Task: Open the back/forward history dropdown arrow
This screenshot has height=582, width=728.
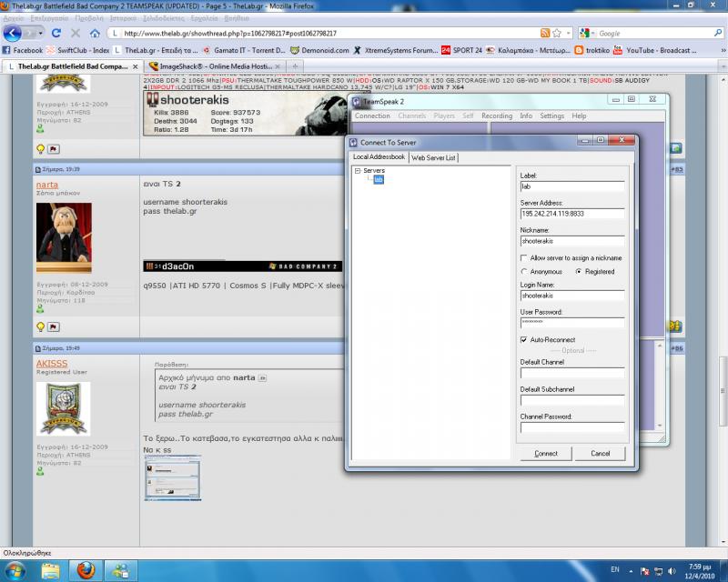Action: 40,34
